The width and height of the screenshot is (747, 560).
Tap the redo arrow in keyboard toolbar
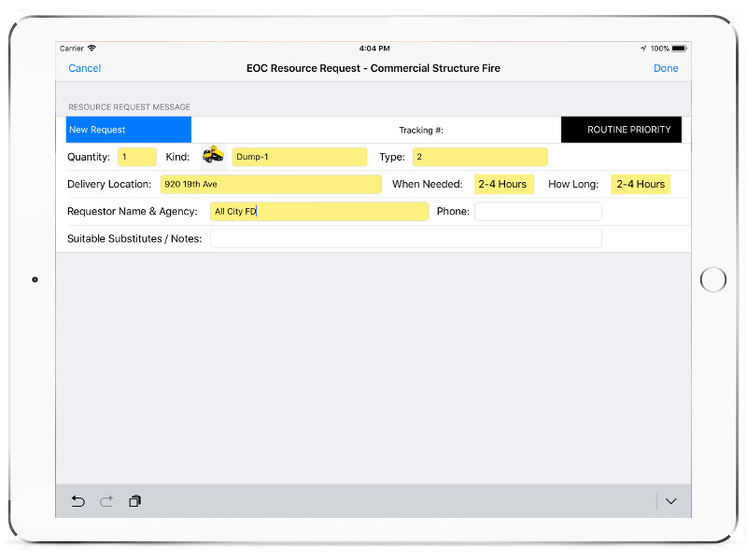tap(106, 501)
